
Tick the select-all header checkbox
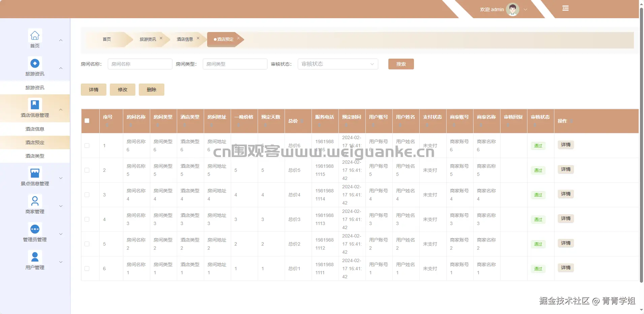point(87,121)
